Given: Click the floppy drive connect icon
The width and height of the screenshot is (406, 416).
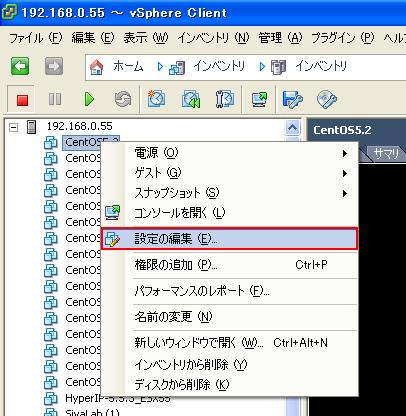Looking at the screenshot, I should [292, 99].
